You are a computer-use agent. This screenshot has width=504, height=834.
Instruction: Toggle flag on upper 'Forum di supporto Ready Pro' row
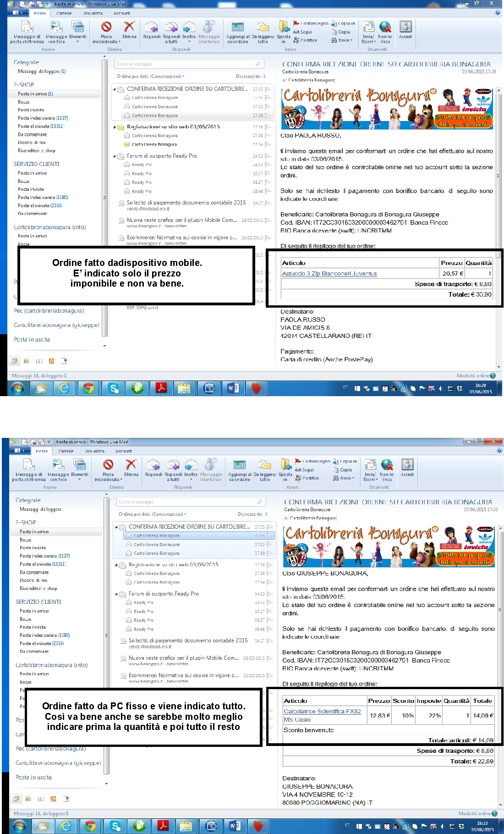click(268, 156)
